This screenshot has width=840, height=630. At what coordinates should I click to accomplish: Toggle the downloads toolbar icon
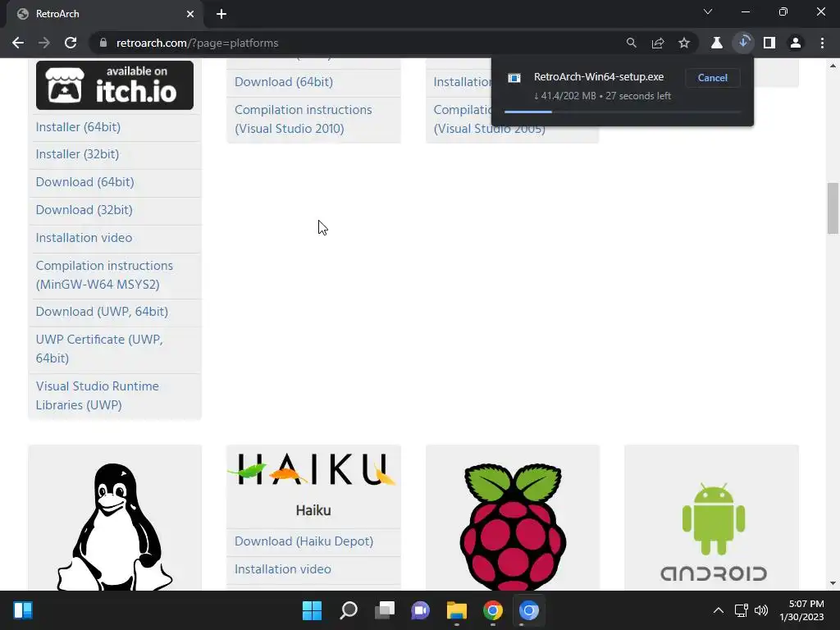[x=743, y=43]
